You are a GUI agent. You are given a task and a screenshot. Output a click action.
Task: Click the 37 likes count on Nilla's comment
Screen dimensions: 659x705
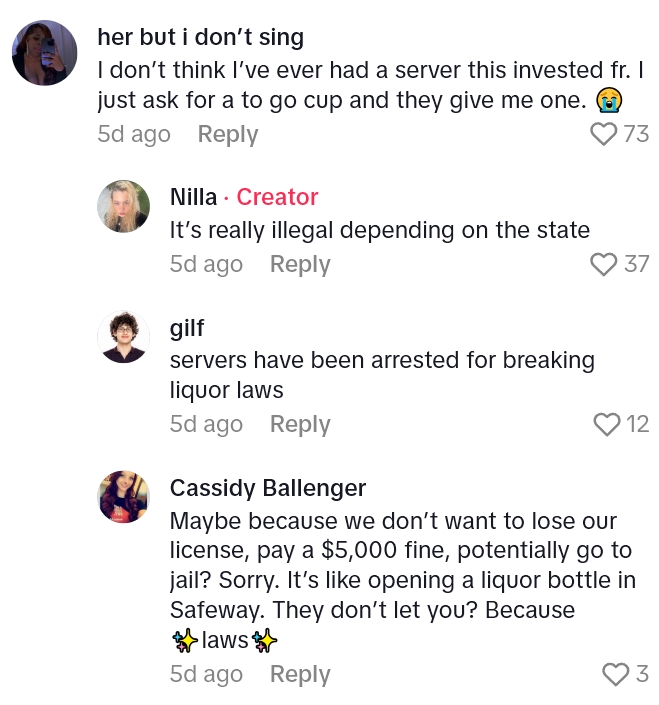(x=636, y=264)
